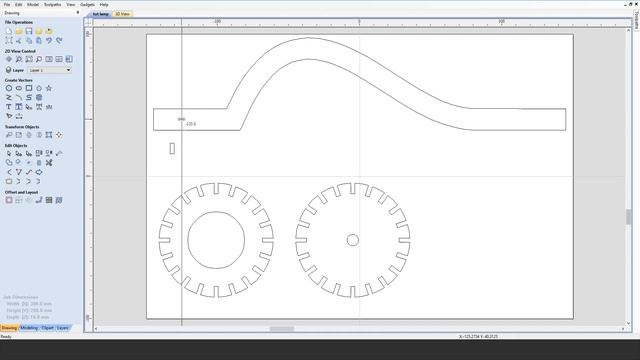Click the vertical scrollbar thumb
The width and height of the screenshot is (640, 360).
coord(629,217)
